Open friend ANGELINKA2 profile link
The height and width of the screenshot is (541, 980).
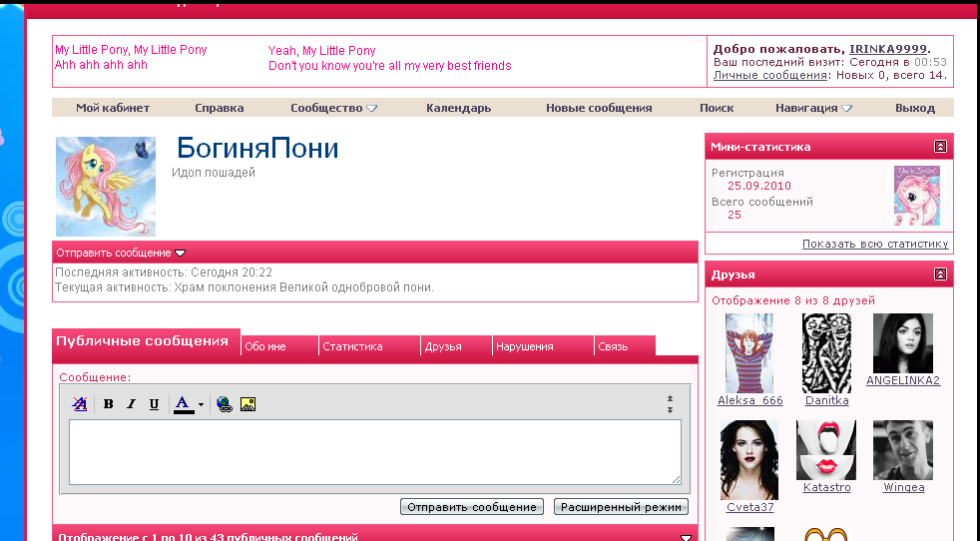click(903, 380)
